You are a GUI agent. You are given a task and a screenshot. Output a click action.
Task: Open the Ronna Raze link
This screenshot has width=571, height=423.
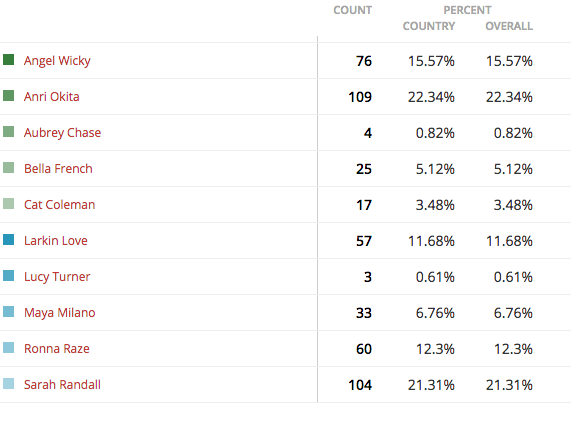(57, 349)
